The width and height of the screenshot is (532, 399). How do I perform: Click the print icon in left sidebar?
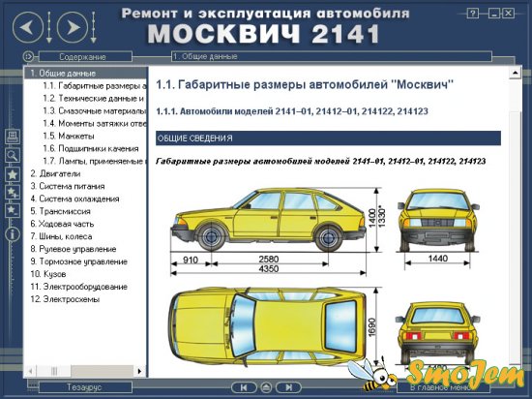(13, 137)
